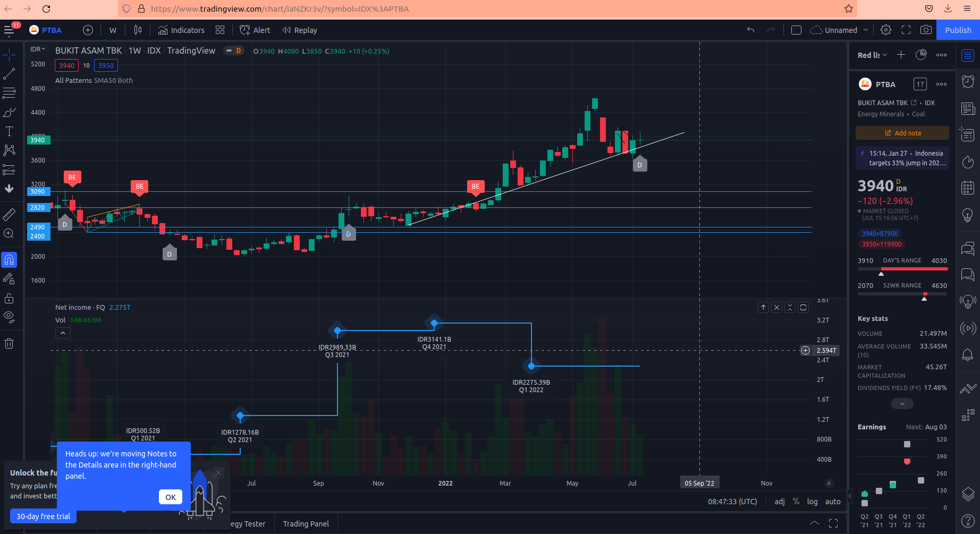Click the 3940 sell price button
The width and height of the screenshot is (980, 534).
point(66,65)
